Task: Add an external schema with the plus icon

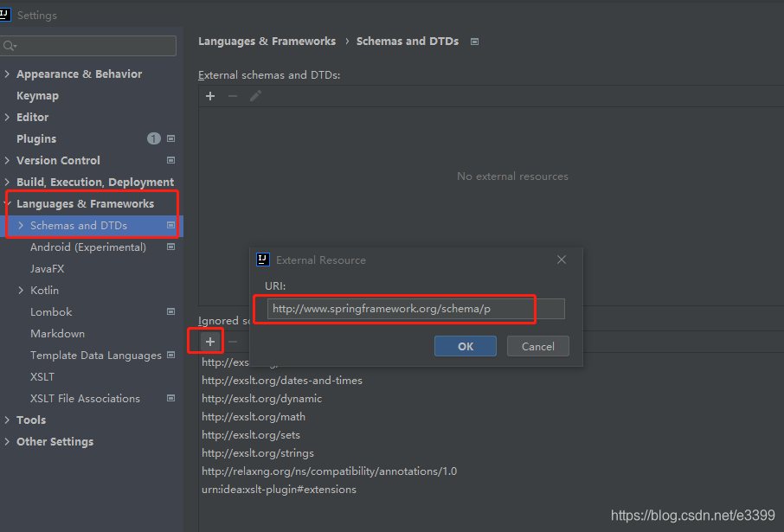Action: click(x=210, y=96)
